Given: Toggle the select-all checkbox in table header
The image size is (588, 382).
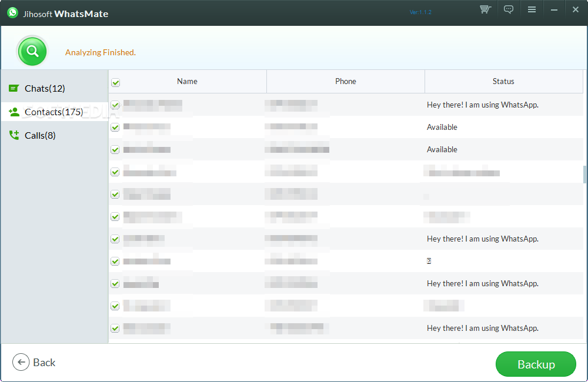Looking at the screenshot, I should coord(115,82).
